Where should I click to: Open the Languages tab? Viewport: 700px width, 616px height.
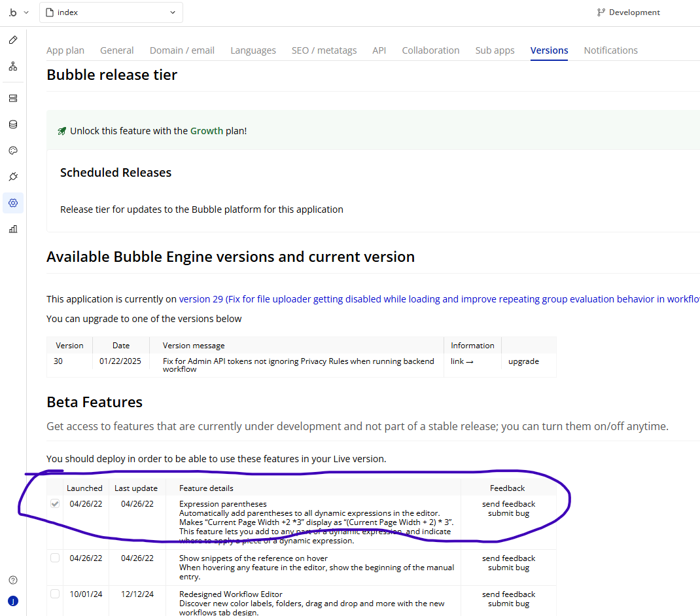coord(253,50)
